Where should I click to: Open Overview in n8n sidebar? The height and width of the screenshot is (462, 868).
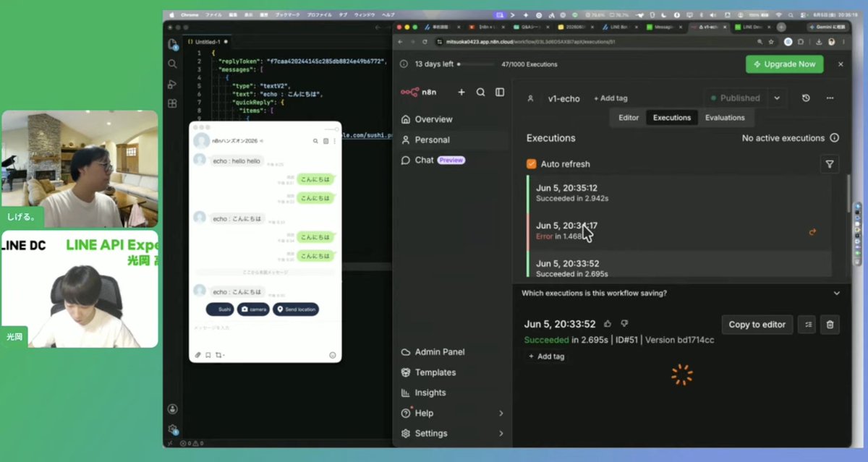pyautogui.click(x=453, y=119)
